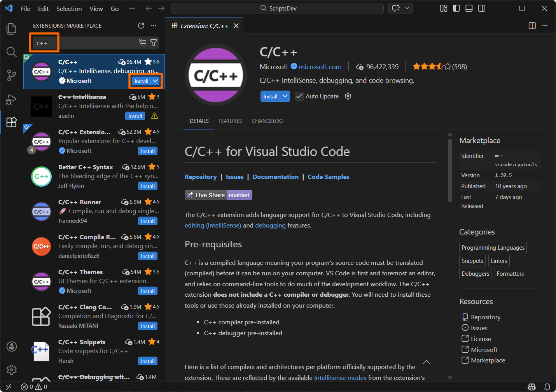Follow the editing (IntelliSense) link

pyautogui.click(x=213, y=225)
